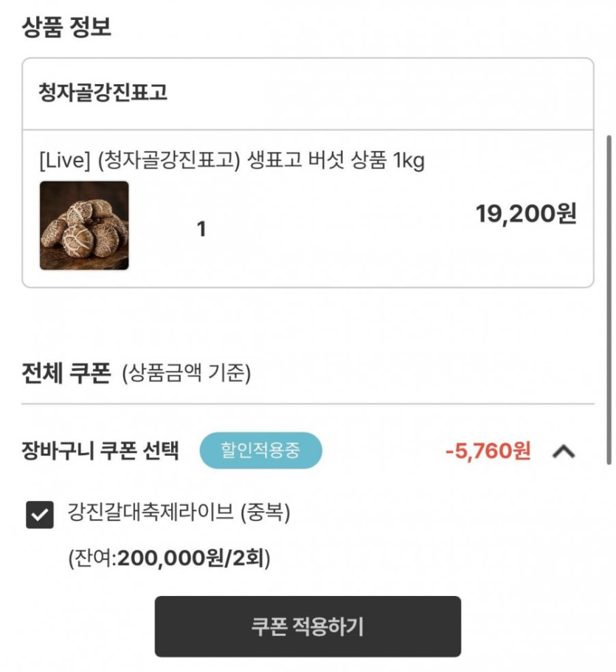
Task: Click the 상품 정보 section heading
Action: pyautogui.click(x=66, y=27)
